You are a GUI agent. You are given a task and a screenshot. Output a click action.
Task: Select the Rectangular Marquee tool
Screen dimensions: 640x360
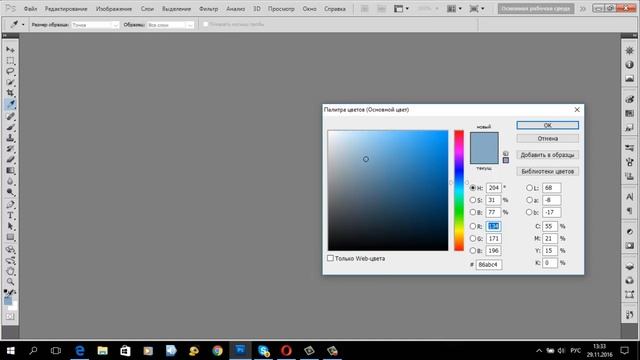10,61
